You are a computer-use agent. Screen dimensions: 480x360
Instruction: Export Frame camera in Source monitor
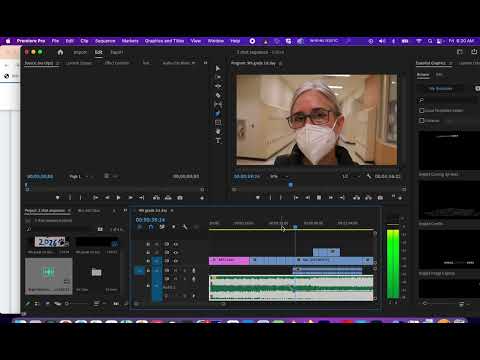pyautogui.click(x=180, y=198)
